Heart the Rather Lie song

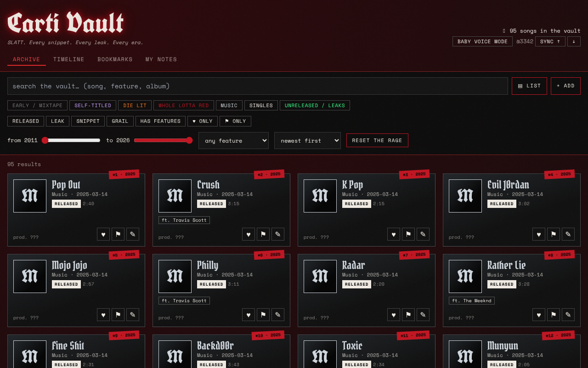point(539,315)
